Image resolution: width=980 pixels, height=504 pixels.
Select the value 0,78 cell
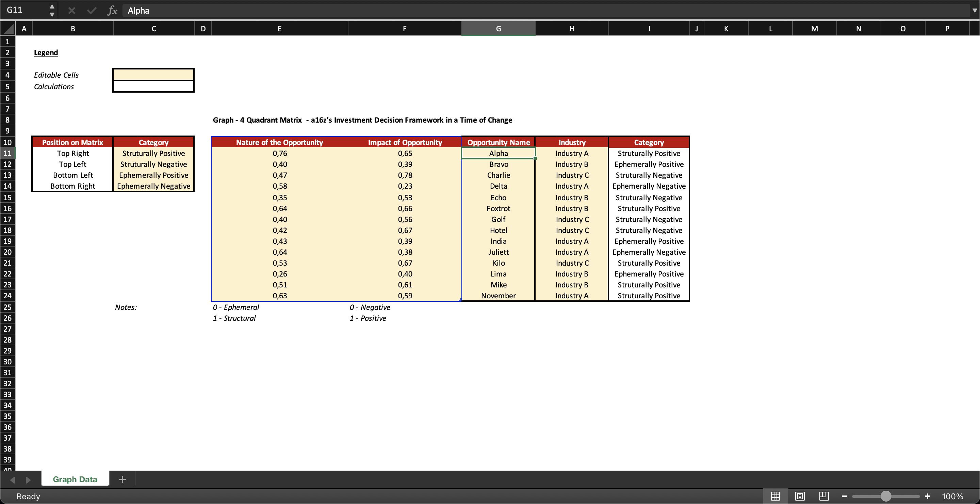coord(405,175)
